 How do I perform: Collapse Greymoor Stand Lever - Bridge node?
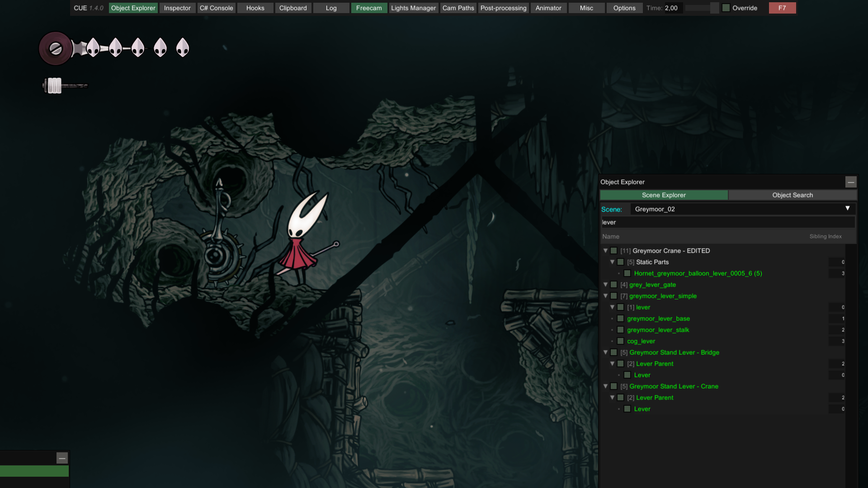click(605, 352)
